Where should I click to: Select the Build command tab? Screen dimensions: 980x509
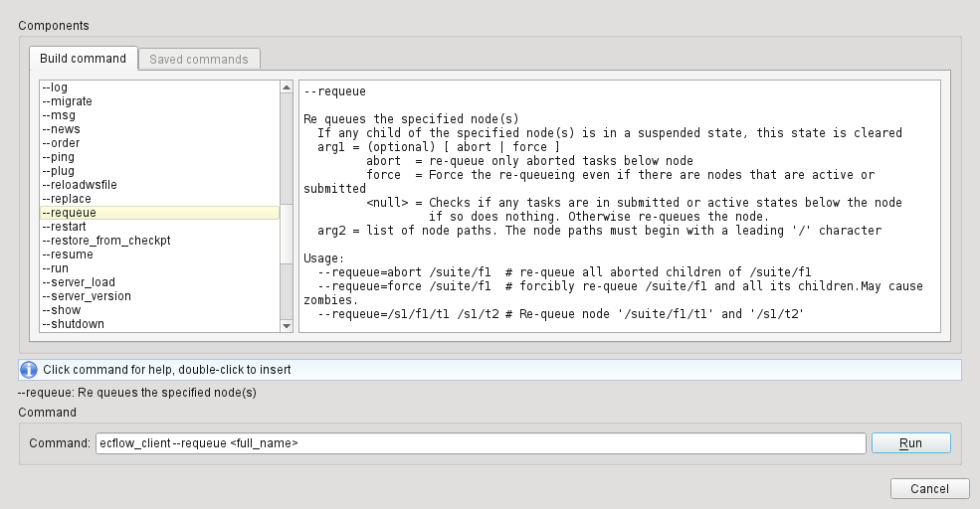[x=83, y=59]
